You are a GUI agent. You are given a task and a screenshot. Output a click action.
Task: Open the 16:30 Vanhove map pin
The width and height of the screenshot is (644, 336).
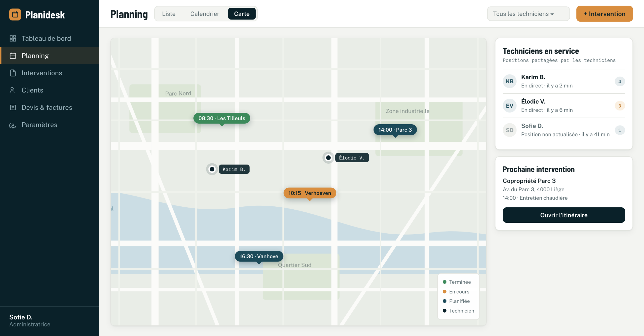tap(259, 256)
